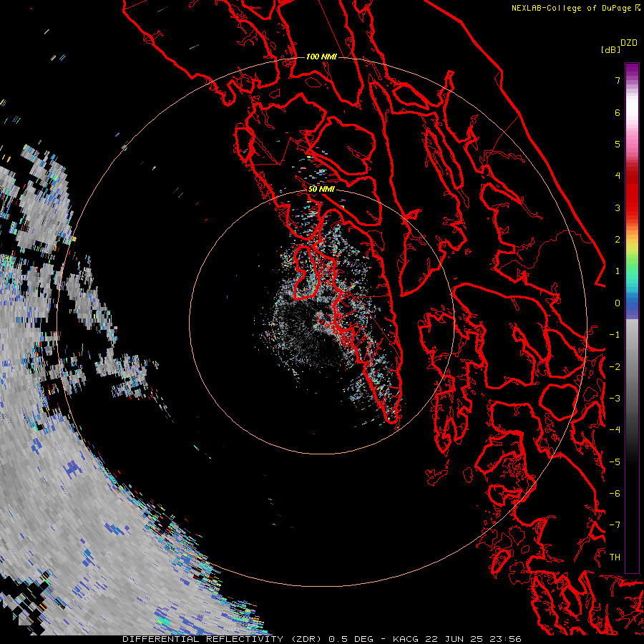
Task: Click the "TH" label on color scale
Action: coord(615,557)
